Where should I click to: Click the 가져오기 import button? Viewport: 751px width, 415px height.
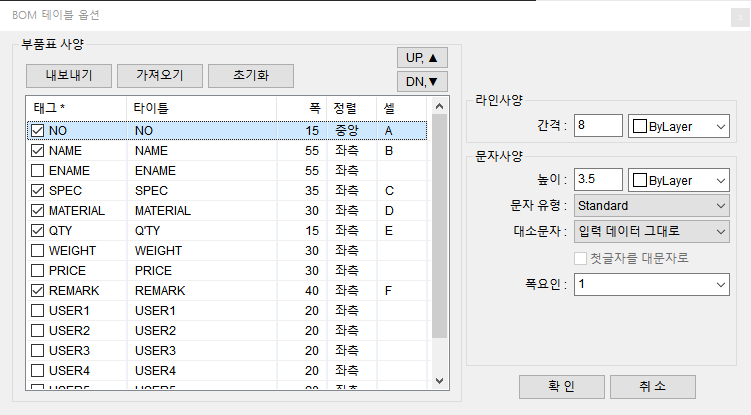(x=160, y=76)
